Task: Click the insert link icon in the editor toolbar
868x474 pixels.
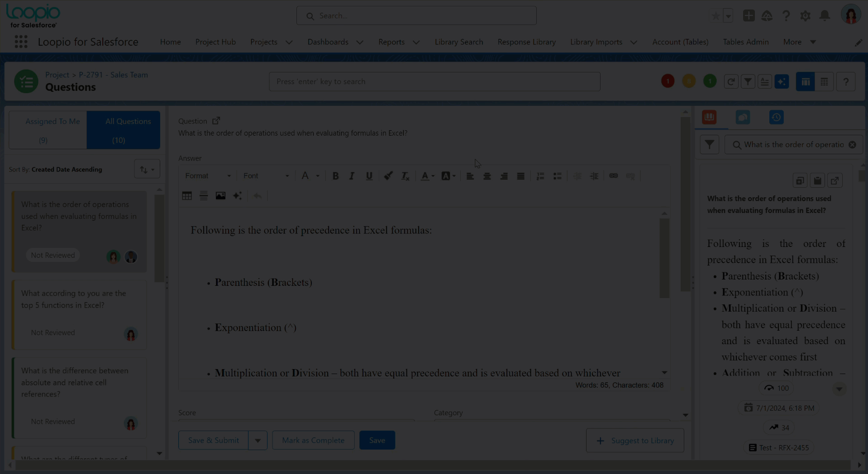Action: [x=613, y=176]
